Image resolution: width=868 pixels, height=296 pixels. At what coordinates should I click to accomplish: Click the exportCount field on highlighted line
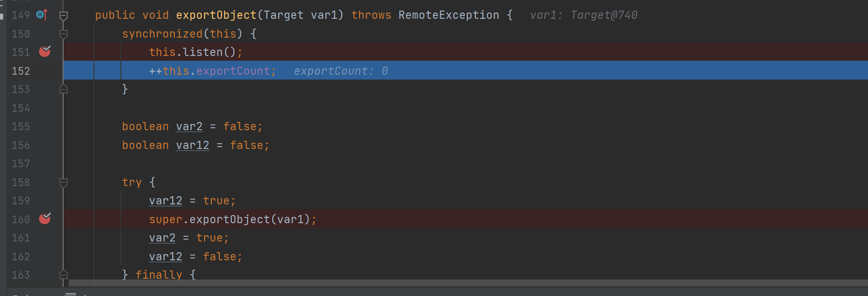pos(233,71)
